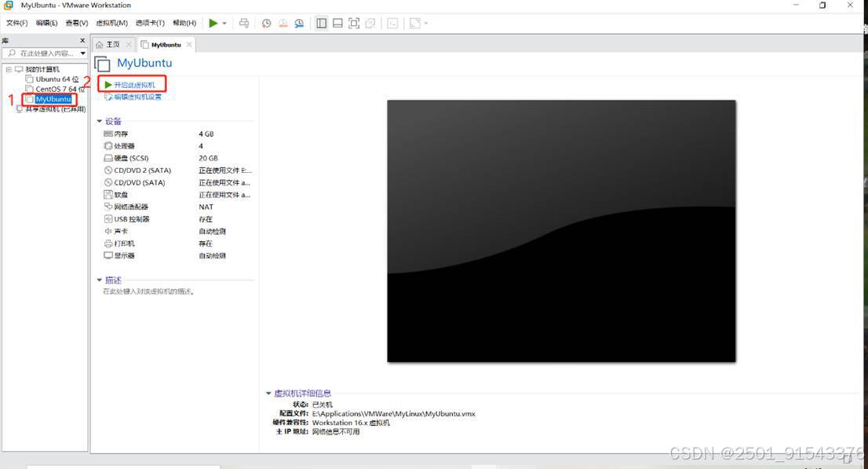The height and width of the screenshot is (469, 868).
Task: Select 共享虚拟机 (已弃用) tree item
Action: tap(56, 109)
